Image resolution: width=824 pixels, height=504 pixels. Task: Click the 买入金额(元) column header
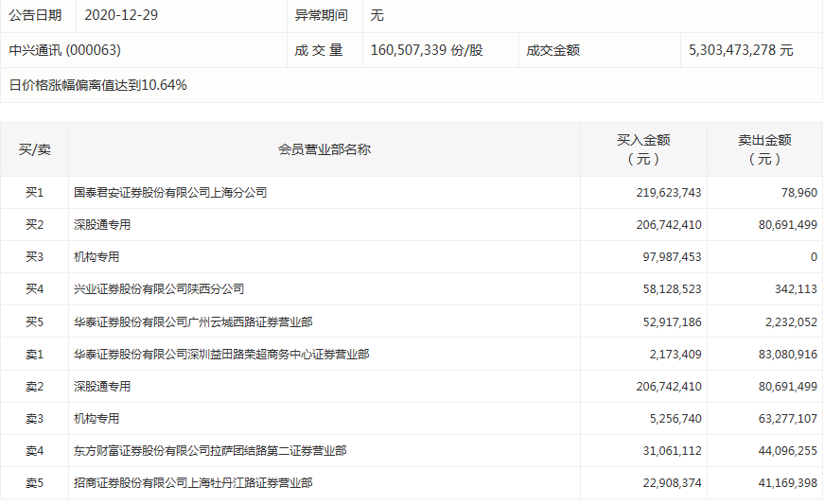click(x=643, y=149)
